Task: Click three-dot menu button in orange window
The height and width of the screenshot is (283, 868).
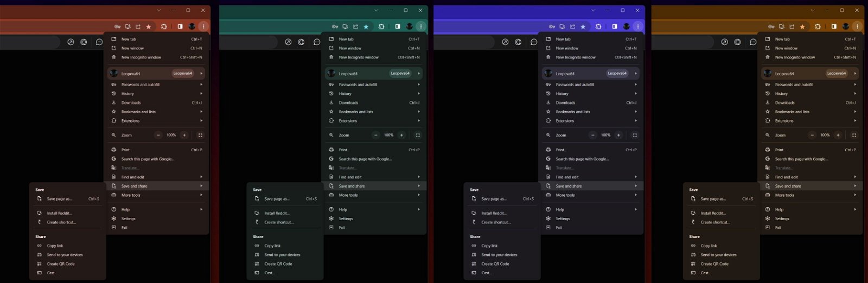Action: 857,27
